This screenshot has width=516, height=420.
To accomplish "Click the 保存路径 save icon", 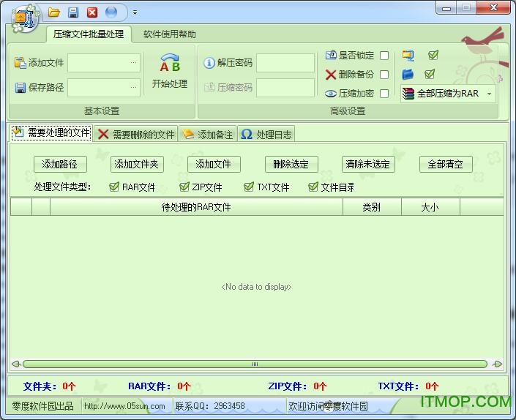I will tap(20, 88).
